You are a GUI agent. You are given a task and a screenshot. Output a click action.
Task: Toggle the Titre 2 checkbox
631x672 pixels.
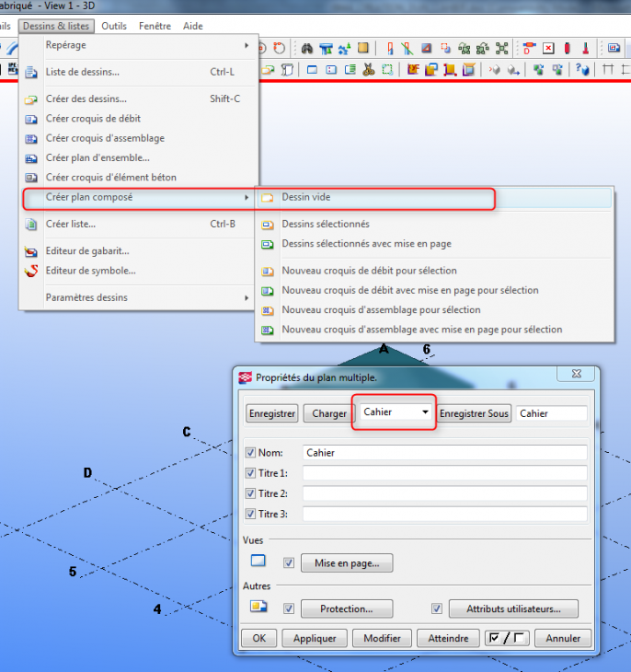(250, 493)
